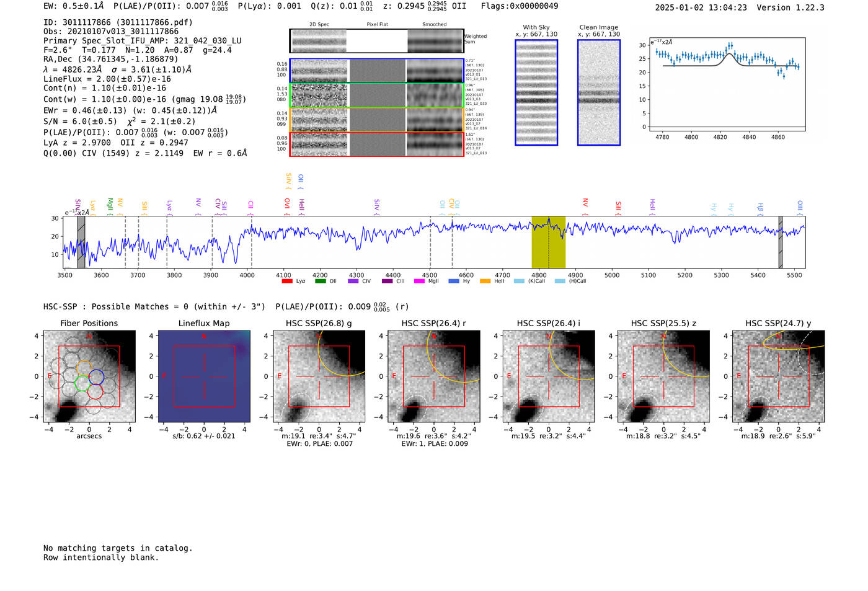This screenshot has width=868, height=591.
Task: Click the yellow highlighted region in spectrum
Action: [x=548, y=242]
